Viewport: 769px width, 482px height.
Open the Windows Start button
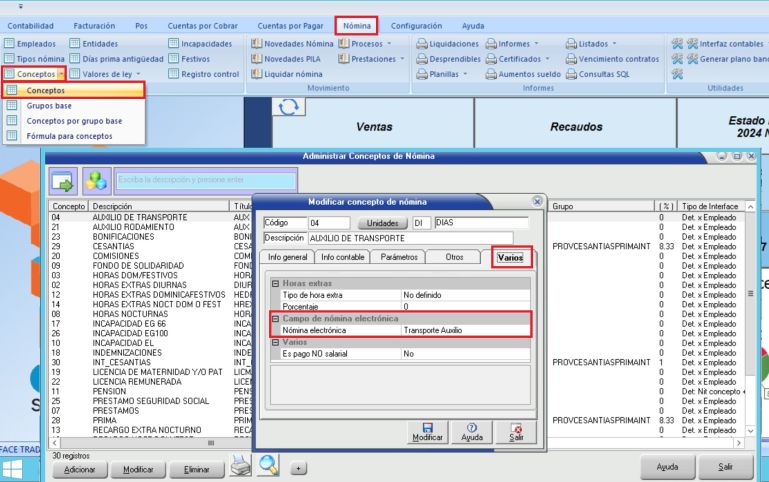[11, 469]
